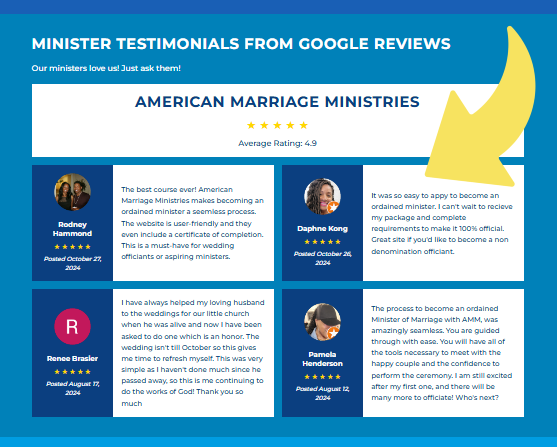Click 'Posted October 27, 2024' date
The width and height of the screenshot is (557, 447).
(x=72, y=263)
